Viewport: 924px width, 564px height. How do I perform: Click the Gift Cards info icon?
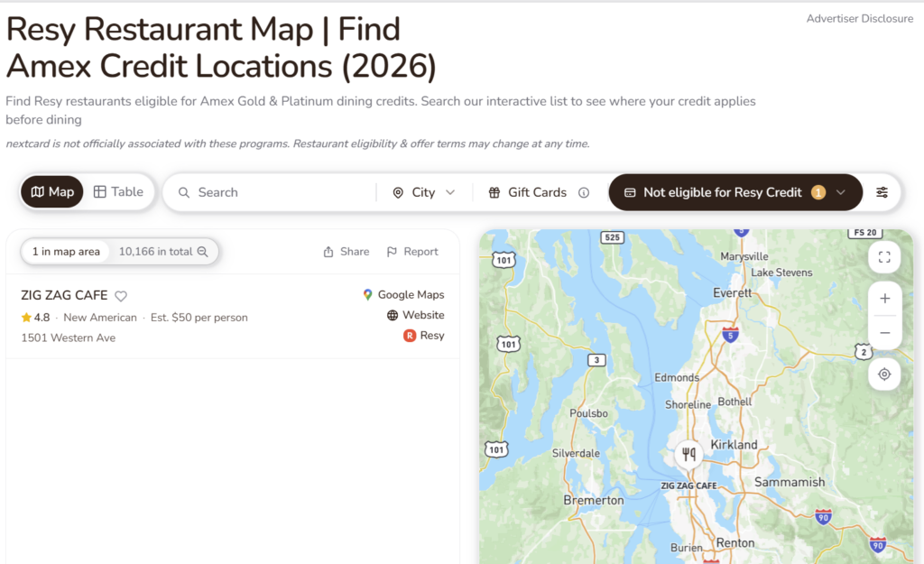coord(584,193)
